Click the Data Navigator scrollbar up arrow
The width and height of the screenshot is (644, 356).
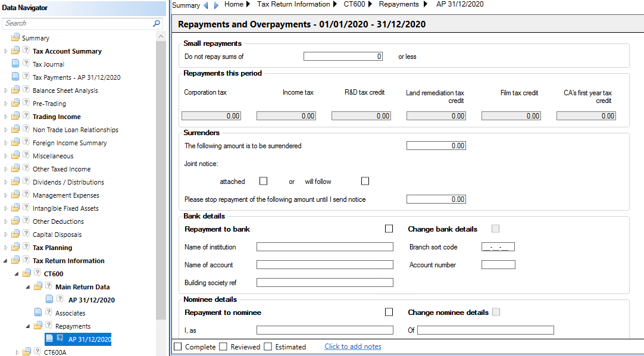point(161,36)
